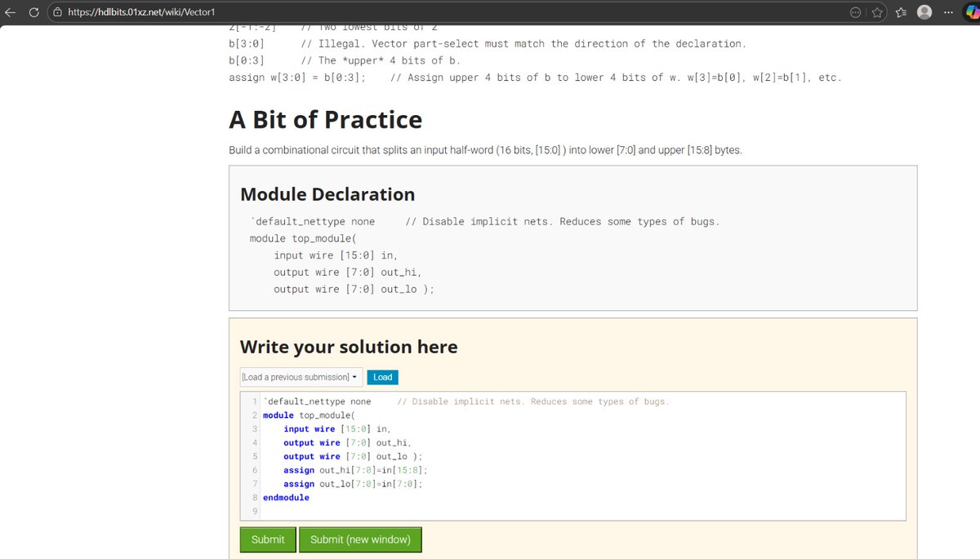Viewport: 980px width, 559px height.
Task: Click the 'b[3:0] // Illegal' example line
Action: click(x=488, y=43)
